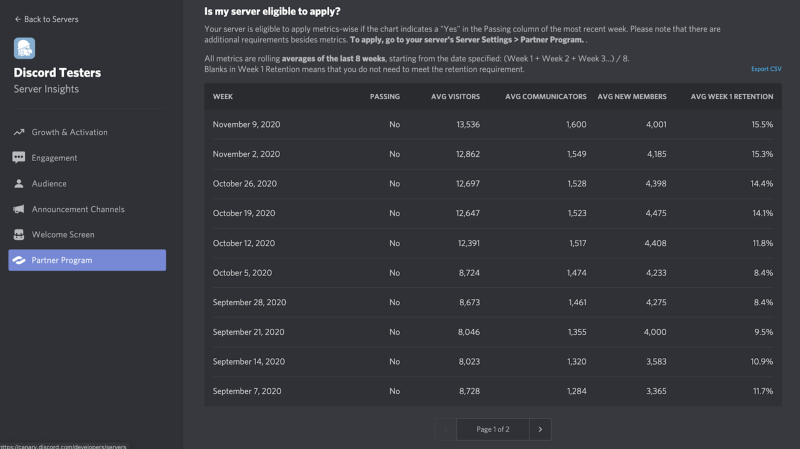
Task: Open the Audience section
Action: (87, 184)
